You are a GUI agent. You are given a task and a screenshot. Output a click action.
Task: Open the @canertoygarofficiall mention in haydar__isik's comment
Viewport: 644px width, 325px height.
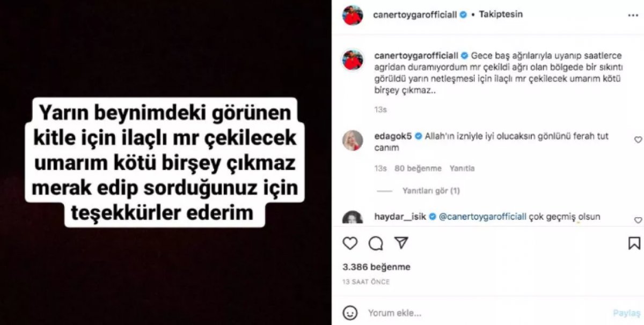(x=482, y=217)
